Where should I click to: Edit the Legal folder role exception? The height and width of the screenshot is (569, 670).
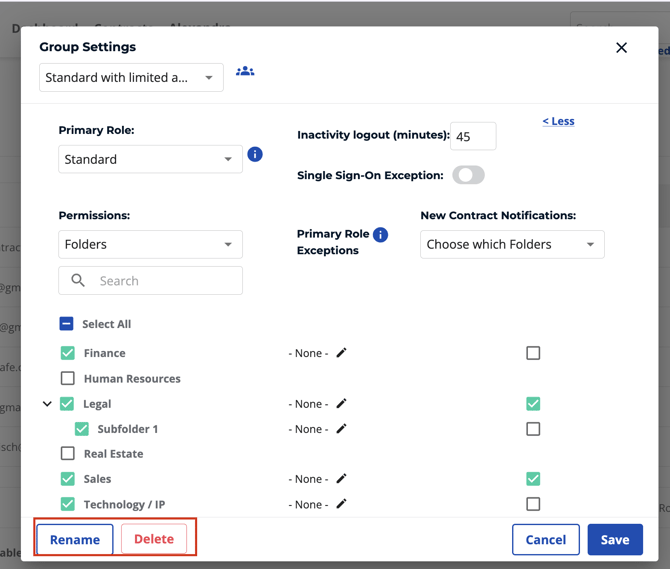[x=341, y=404]
